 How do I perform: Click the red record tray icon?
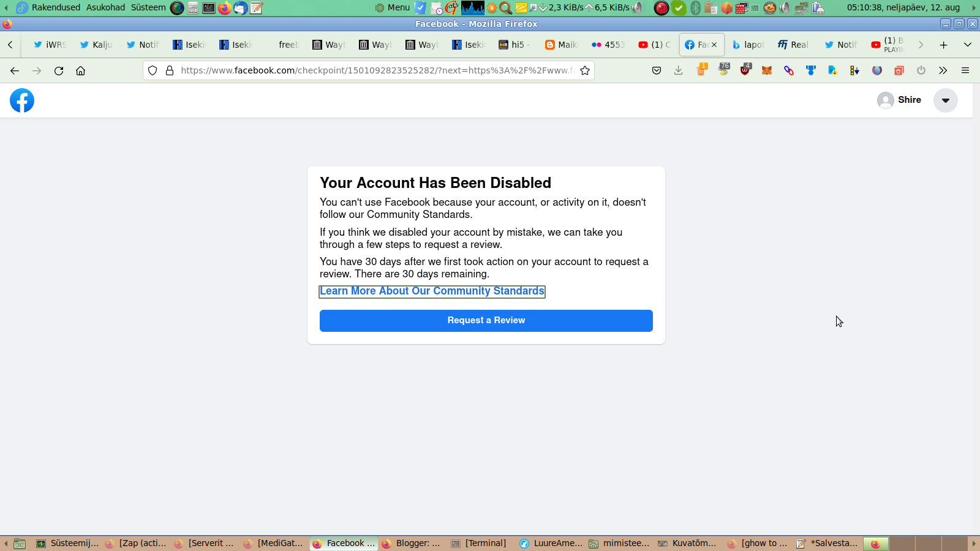(661, 8)
